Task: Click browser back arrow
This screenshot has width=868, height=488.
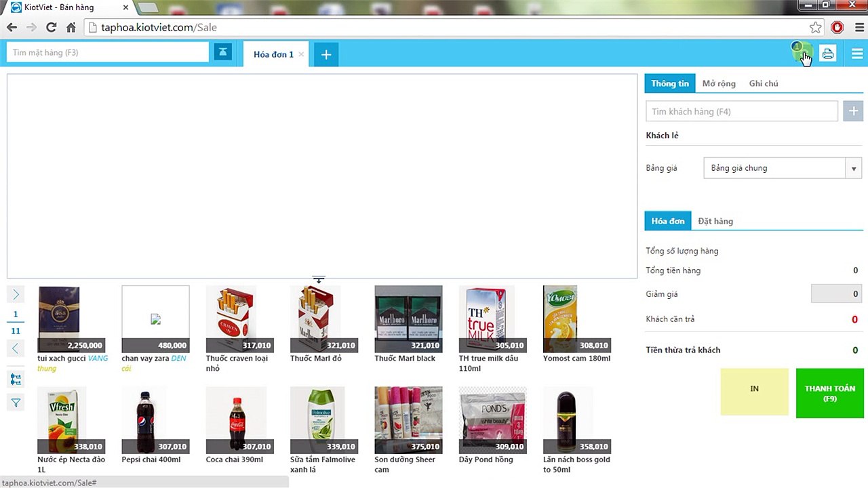Action: (12, 28)
